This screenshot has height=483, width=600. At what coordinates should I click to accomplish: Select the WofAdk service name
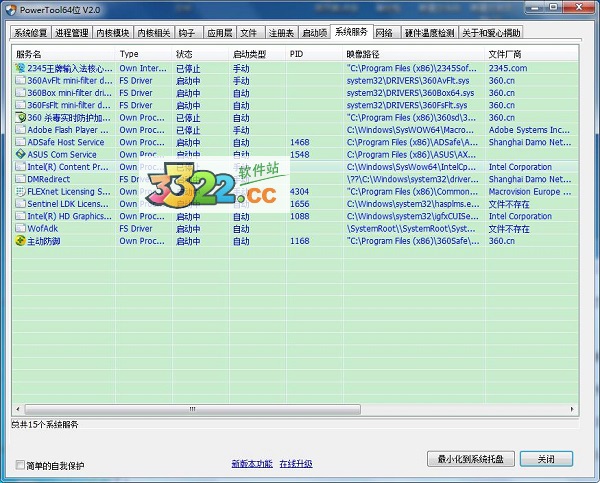[x=42, y=228]
